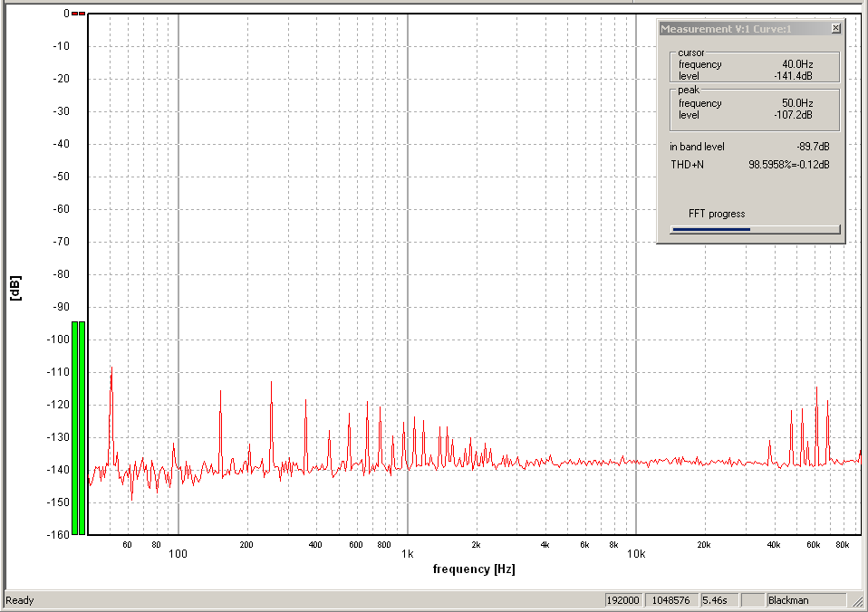
Task: Click the frequency [Hz] axis label
Action: click(x=473, y=569)
